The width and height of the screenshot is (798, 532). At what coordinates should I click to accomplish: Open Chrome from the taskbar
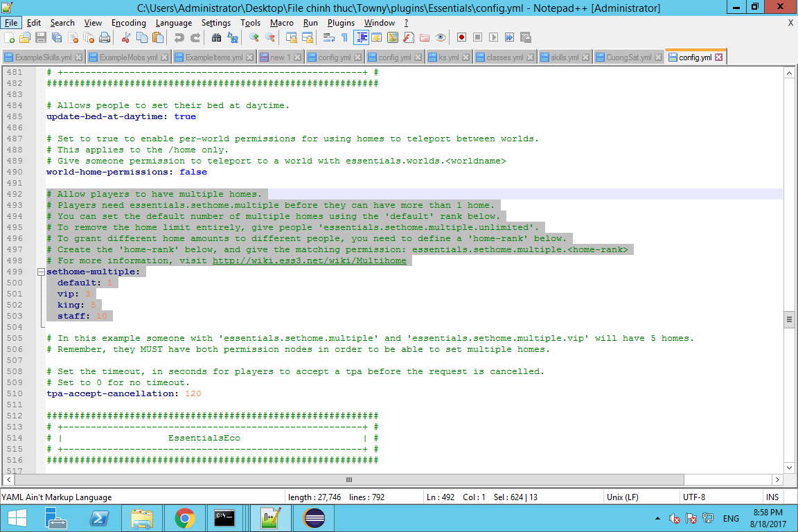click(x=184, y=517)
